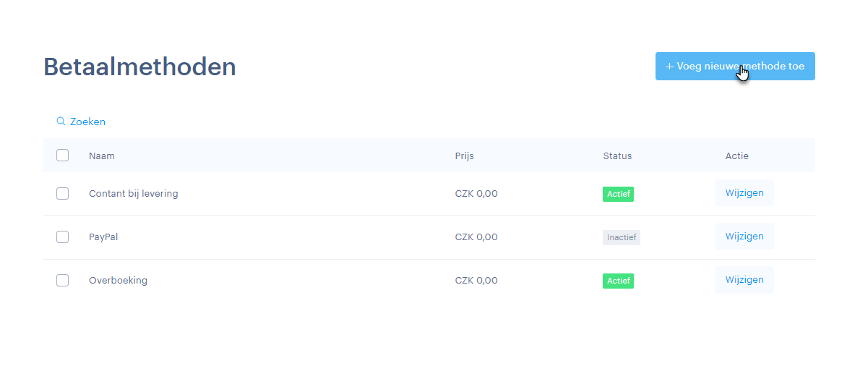Click Wijzigen on the Overboeking row
The image size is (868, 387).
coord(744,280)
